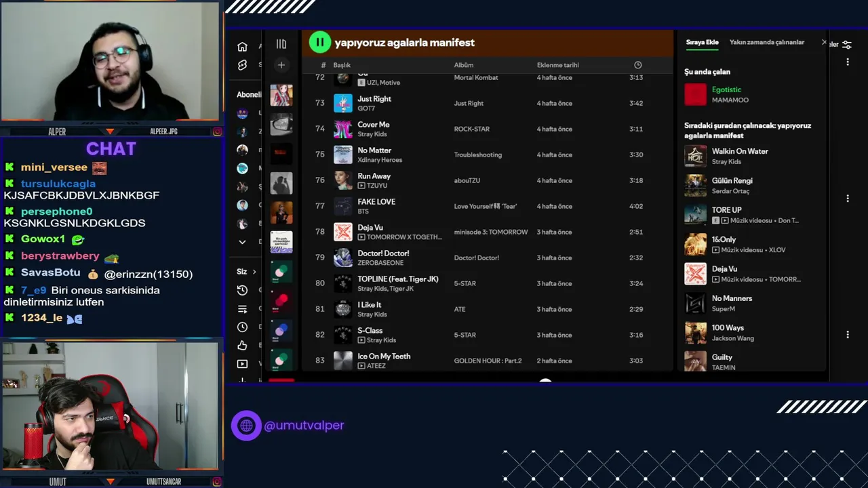Open GOLDEN HOUR : Part.2 album link
The height and width of the screenshot is (488, 868).
488,361
